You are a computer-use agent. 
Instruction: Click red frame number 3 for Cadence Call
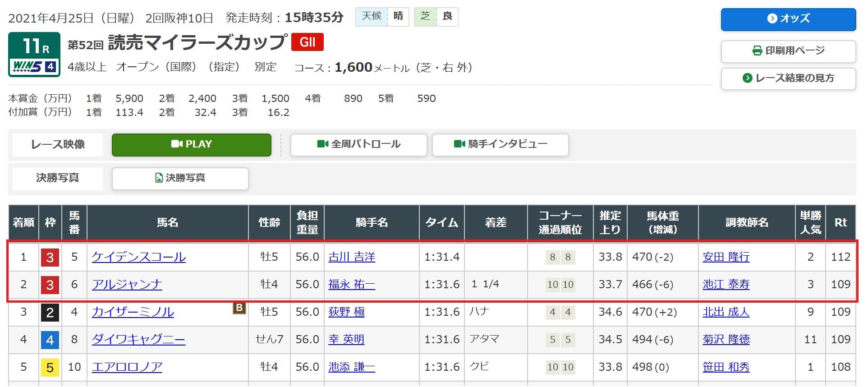tap(50, 258)
